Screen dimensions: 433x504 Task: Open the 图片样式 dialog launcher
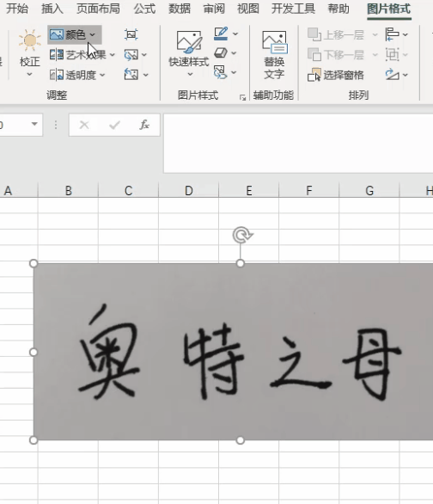(242, 97)
